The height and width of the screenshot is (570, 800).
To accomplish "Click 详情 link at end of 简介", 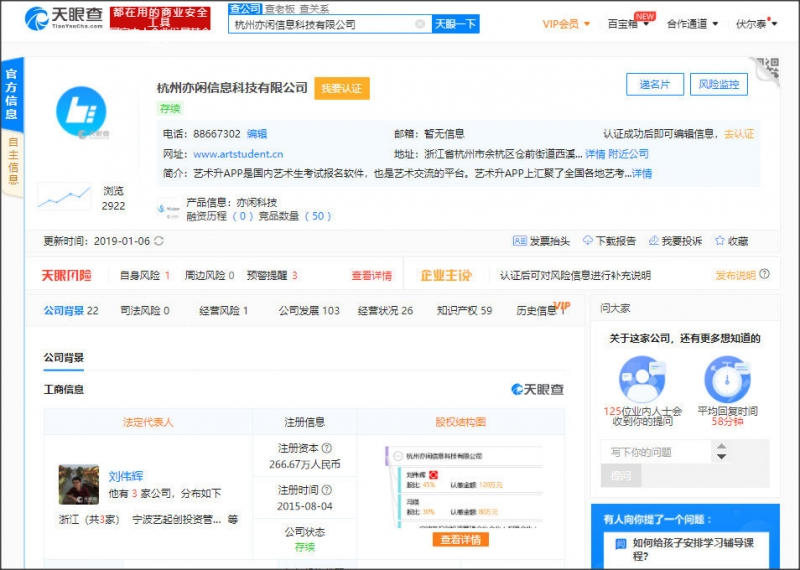I will click(x=642, y=174).
